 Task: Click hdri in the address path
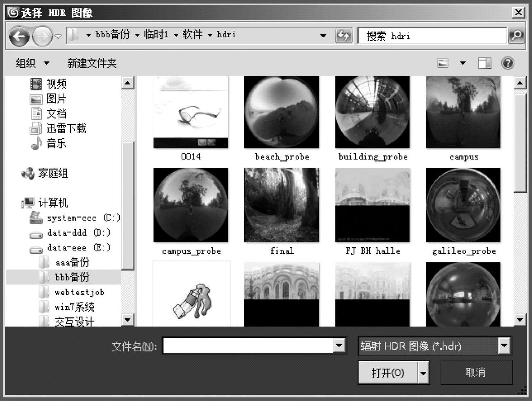click(226, 35)
